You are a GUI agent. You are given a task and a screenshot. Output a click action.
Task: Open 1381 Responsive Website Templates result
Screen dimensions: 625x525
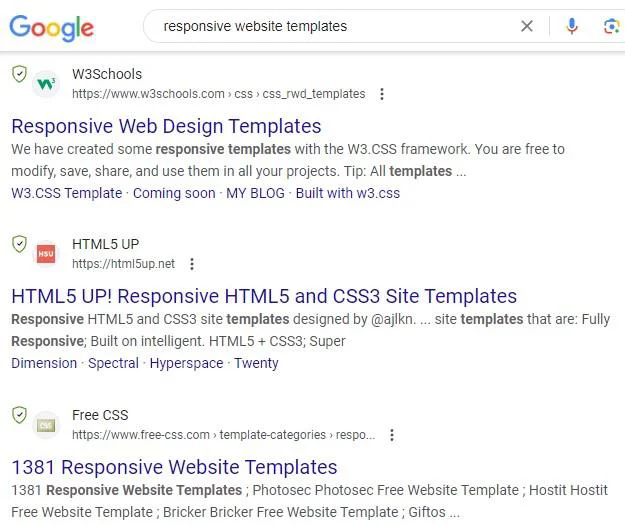pos(174,467)
